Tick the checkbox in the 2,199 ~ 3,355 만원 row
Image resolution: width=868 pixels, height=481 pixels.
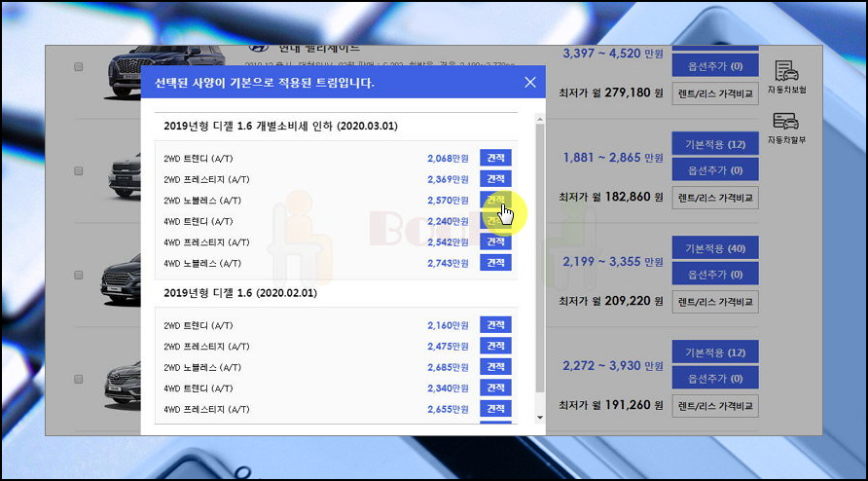coord(79,275)
